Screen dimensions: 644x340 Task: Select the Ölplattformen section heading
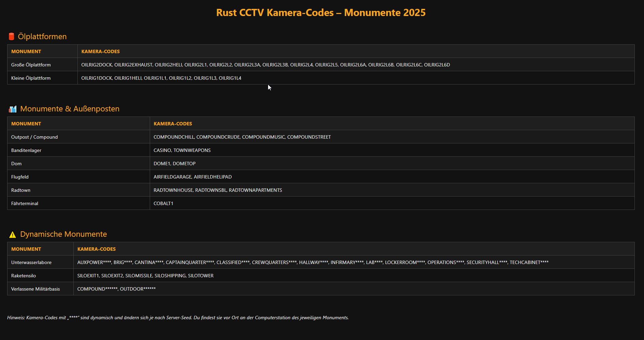(42, 36)
